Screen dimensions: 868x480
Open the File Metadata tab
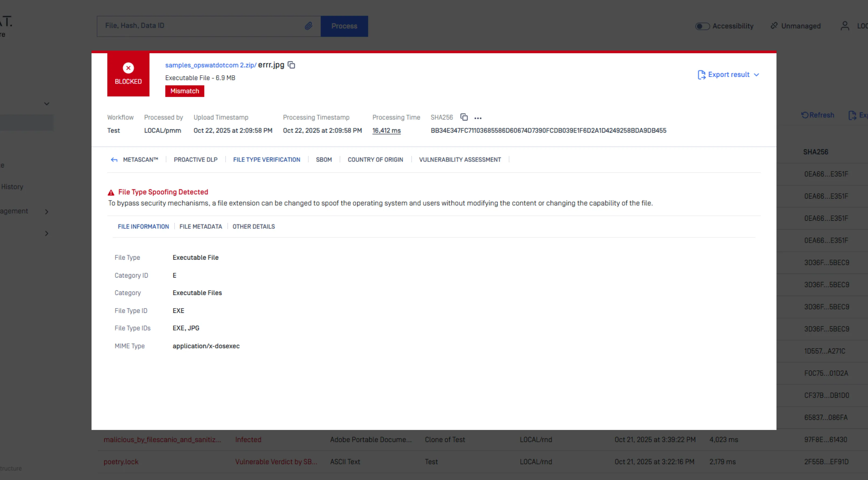click(201, 226)
